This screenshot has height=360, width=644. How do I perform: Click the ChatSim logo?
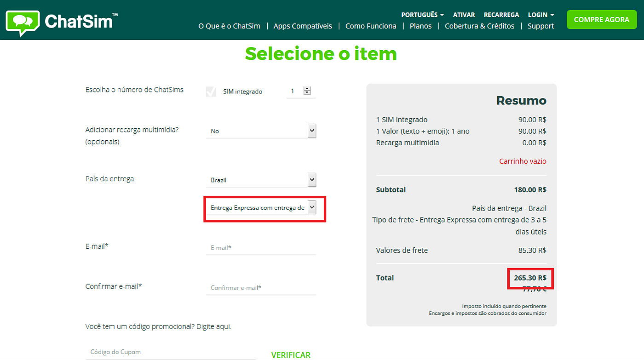click(x=62, y=22)
